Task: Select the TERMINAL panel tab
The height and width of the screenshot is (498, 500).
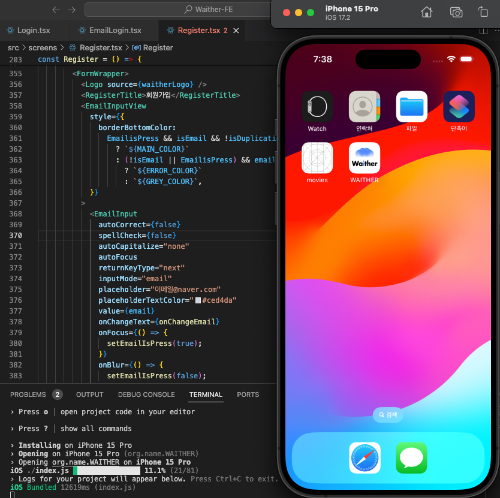Action: click(x=206, y=395)
